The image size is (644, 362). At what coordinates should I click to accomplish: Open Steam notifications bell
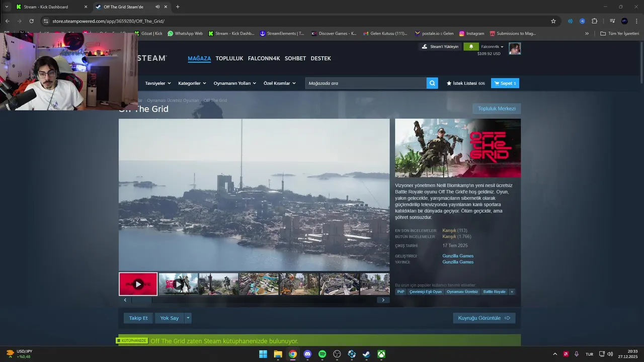coord(471,46)
